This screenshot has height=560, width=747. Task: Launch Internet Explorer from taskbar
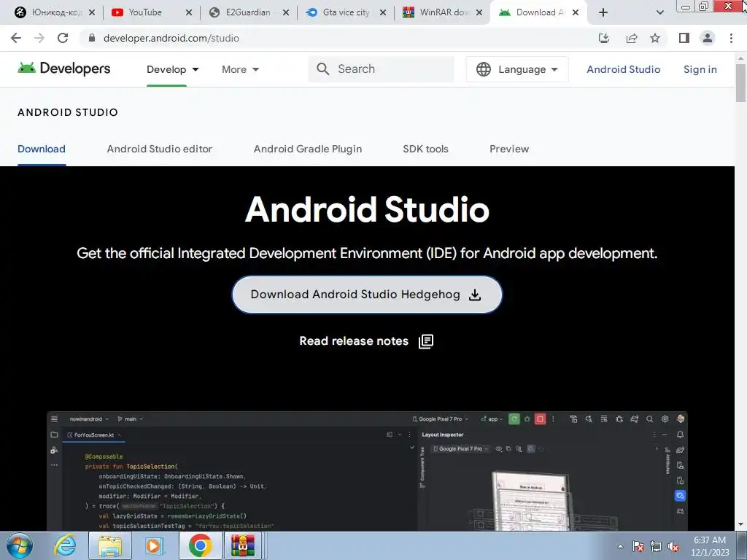click(x=65, y=545)
